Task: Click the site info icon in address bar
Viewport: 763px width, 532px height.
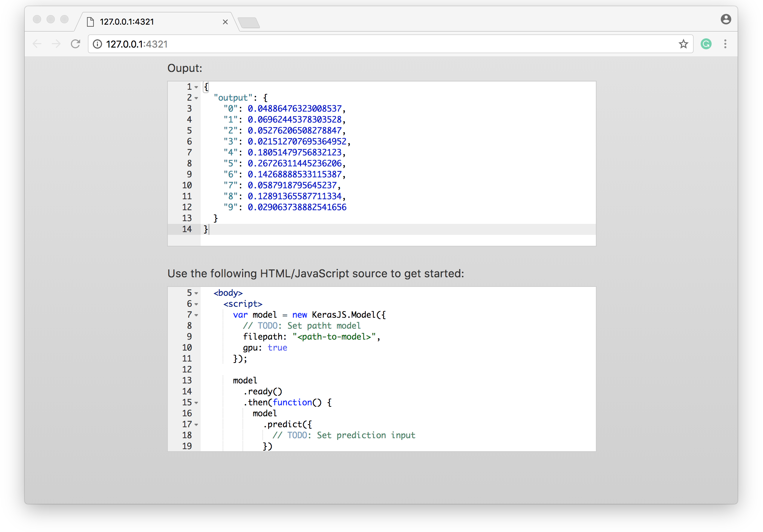Action: click(98, 44)
